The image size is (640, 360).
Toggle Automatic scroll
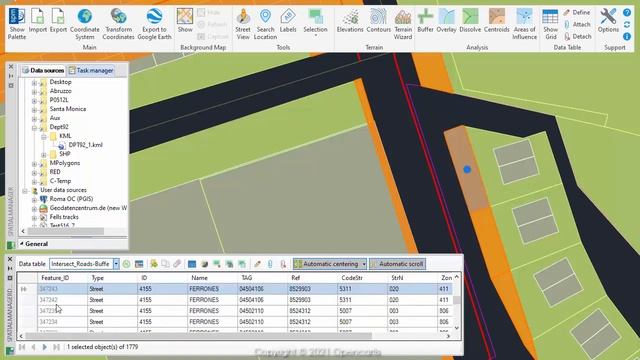click(x=397, y=264)
